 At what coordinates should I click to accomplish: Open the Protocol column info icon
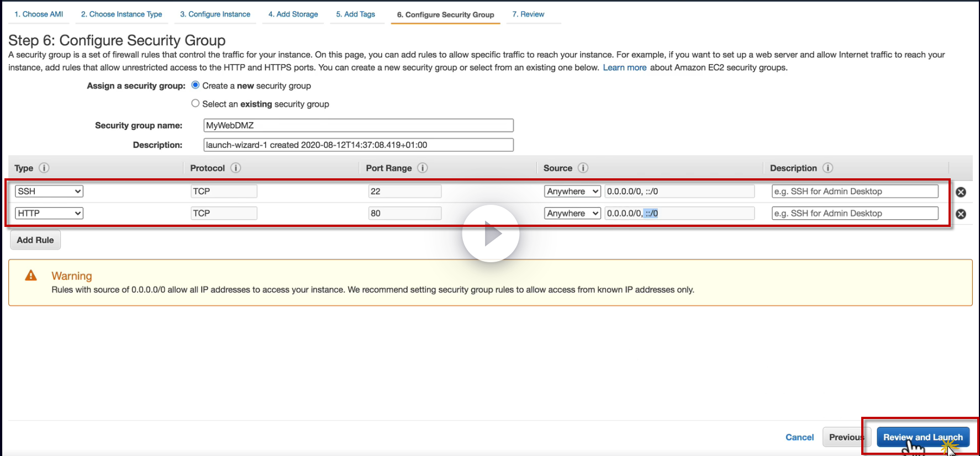click(236, 168)
